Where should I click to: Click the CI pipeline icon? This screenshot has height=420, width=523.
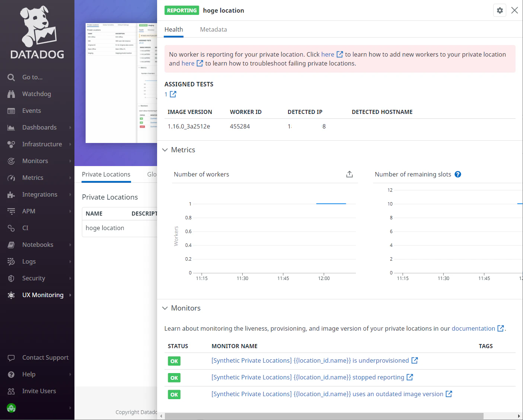tap(11, 228)
